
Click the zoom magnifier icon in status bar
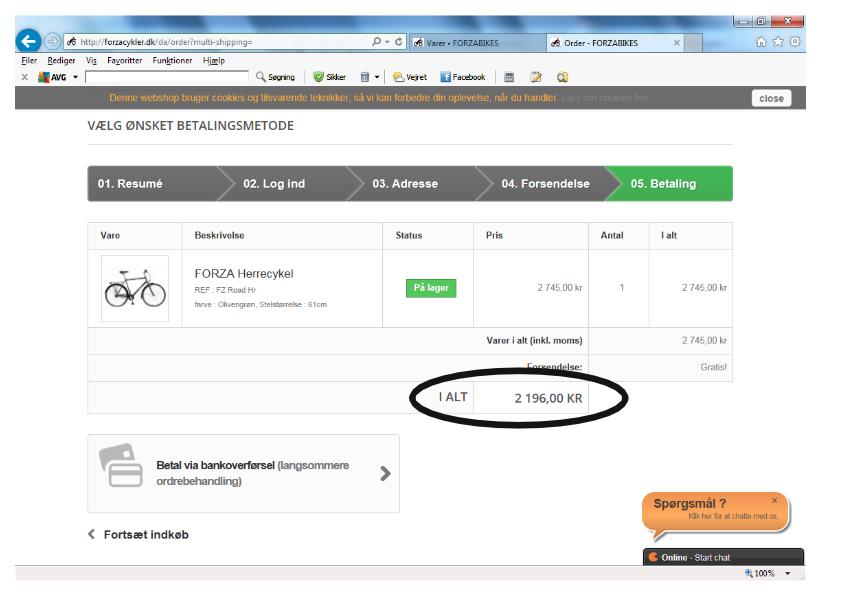tap(748, 574)
